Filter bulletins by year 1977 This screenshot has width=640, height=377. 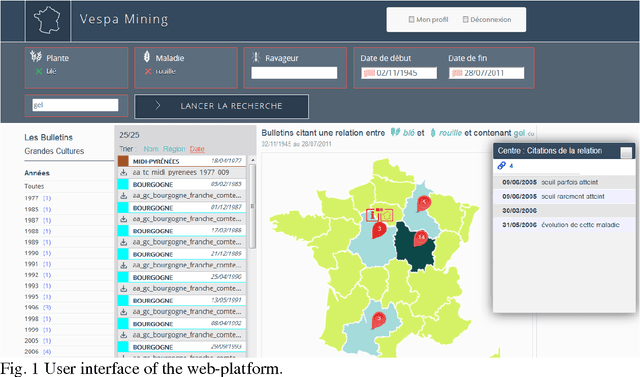click(38, 198)
